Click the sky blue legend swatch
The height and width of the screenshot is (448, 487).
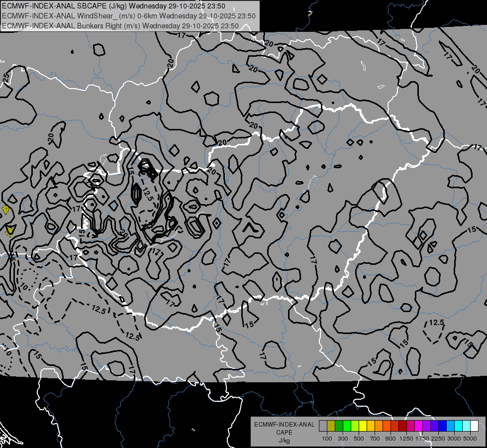click(450, 426)
